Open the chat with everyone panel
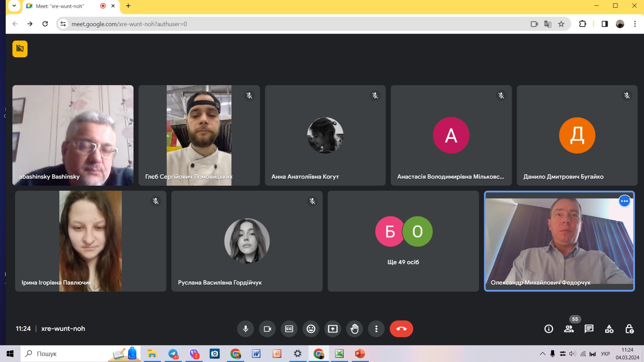 point(589,329)
